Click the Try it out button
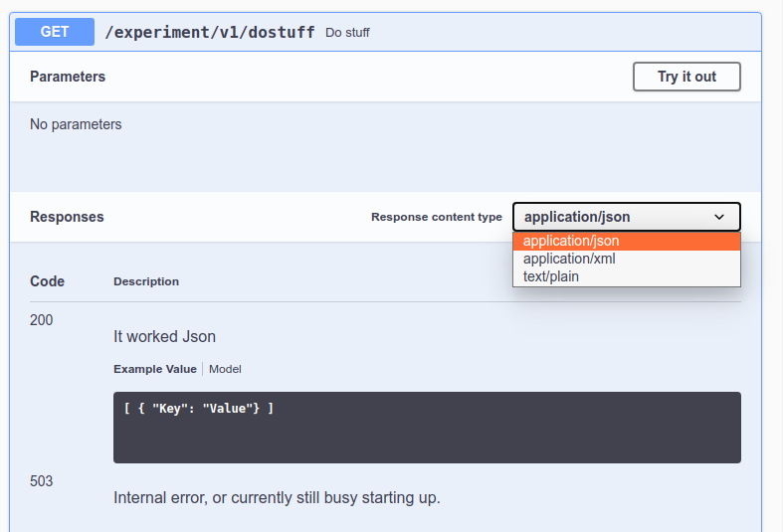This screenshot has height=532, width=783. (686, 77)
